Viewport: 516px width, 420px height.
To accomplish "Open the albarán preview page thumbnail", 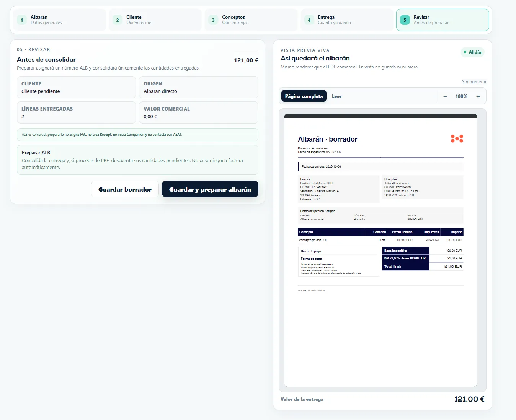I will pyautogui.click(x=380, y=250).
